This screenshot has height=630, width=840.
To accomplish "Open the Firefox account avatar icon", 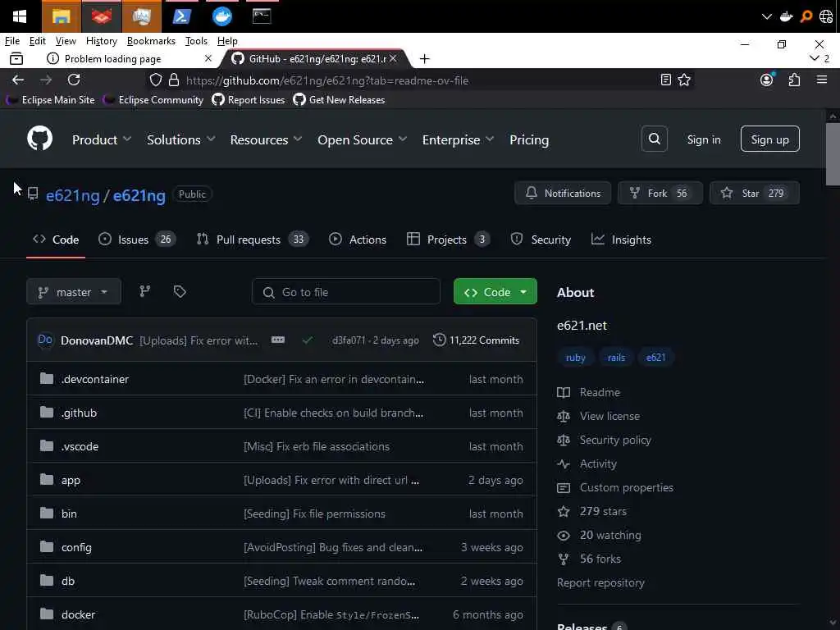I will 767,80.
